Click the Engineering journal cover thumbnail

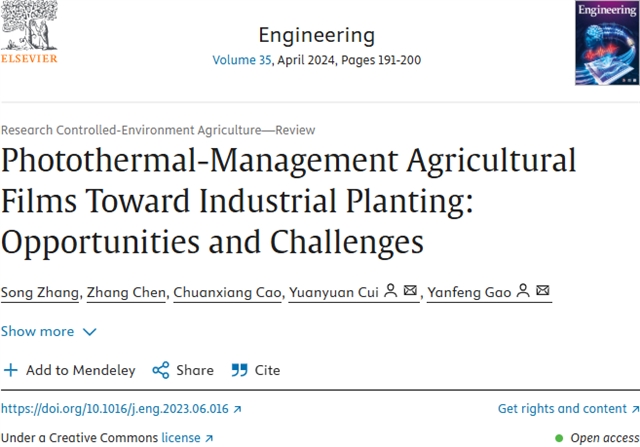pyautogui.click(x=607, y=43)
